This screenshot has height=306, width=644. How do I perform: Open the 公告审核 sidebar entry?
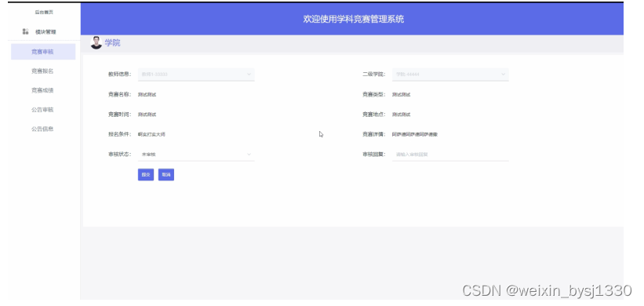[x=42, y=110]
